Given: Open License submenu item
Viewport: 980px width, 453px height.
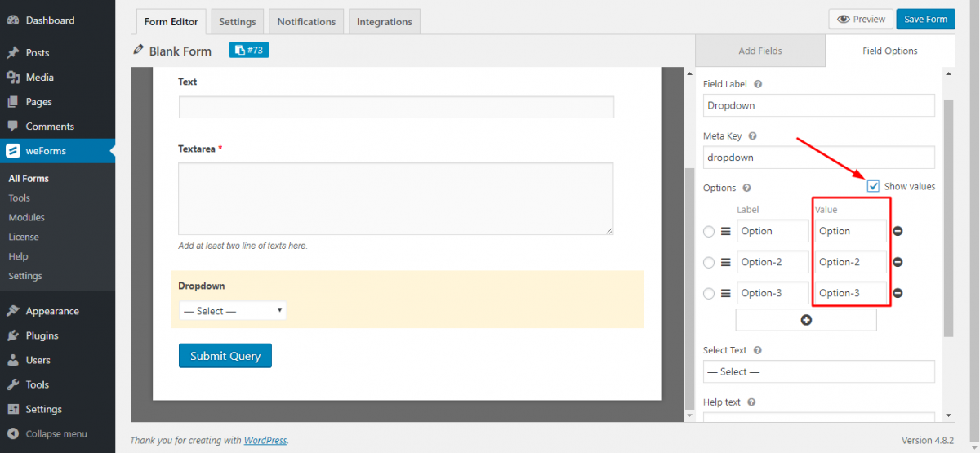Looking at the screenshot, I should point(24,238).
